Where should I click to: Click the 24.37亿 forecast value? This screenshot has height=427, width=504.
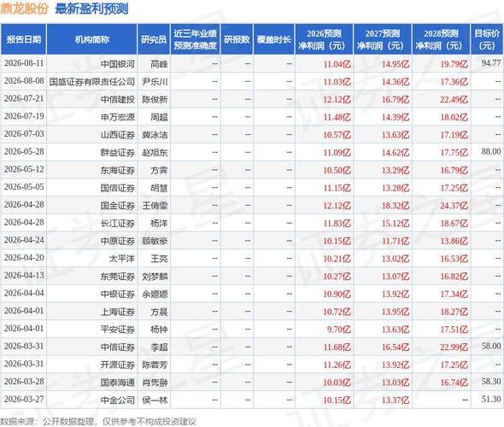tap(454, 206)
